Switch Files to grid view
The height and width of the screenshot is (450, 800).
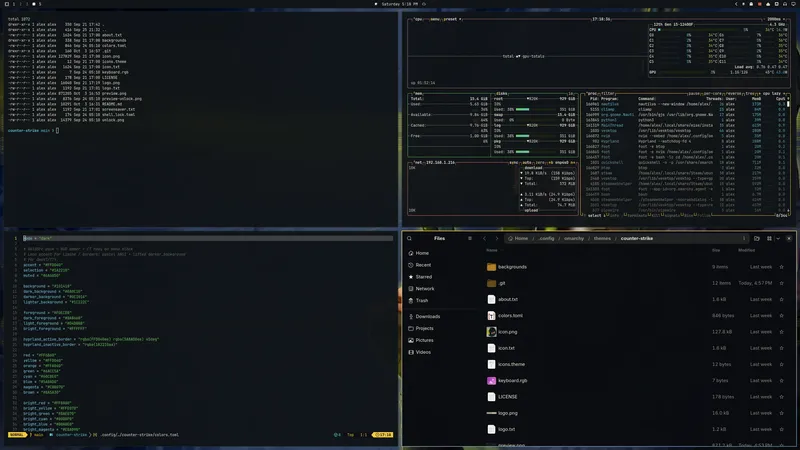(x=769, y=238)
